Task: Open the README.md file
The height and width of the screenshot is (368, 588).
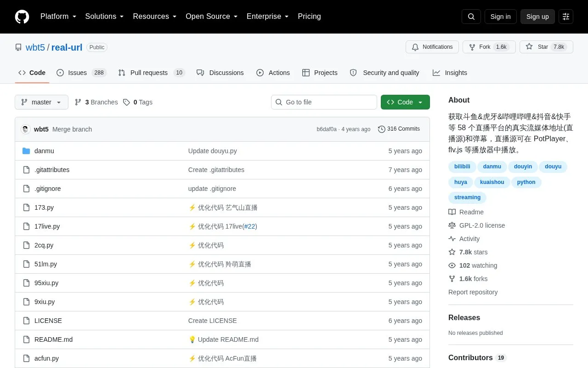Action: click(53, 339)
